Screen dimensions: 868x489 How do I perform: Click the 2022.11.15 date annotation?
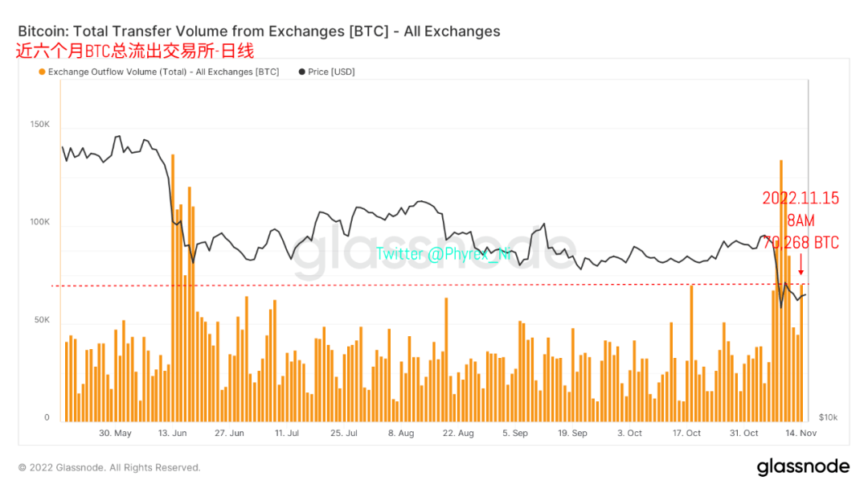pos(800,198)
